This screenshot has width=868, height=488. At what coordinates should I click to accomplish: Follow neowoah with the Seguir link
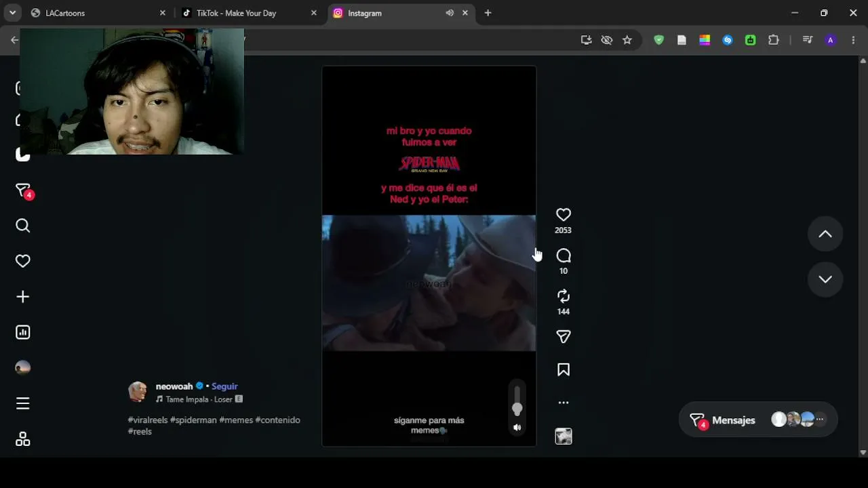tap(224, 386)
